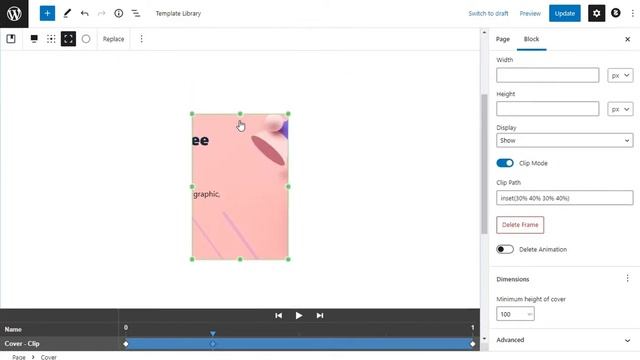Select the middle keyframe on Cover - Clip track

pos(213,344)
